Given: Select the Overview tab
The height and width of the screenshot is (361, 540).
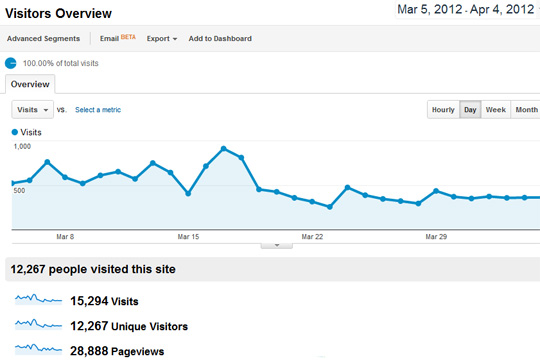Looking at the screenshot, I should [x=30, y=84].
